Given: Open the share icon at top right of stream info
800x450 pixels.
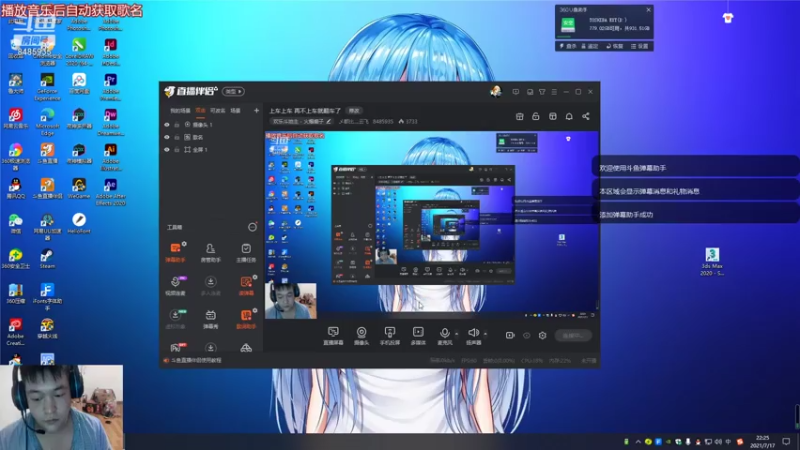Looking at the screenshot, I should pos(586,116).
